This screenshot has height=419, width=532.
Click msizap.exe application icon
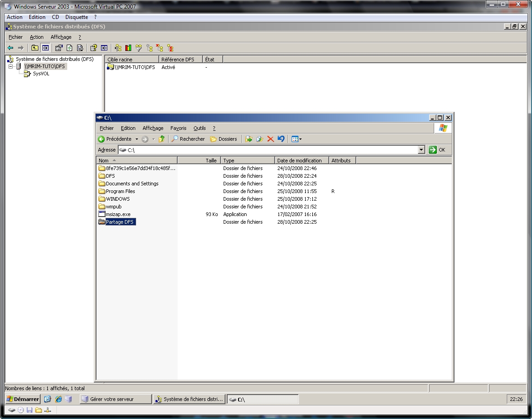pyautogui.click(x=102, y=214)
